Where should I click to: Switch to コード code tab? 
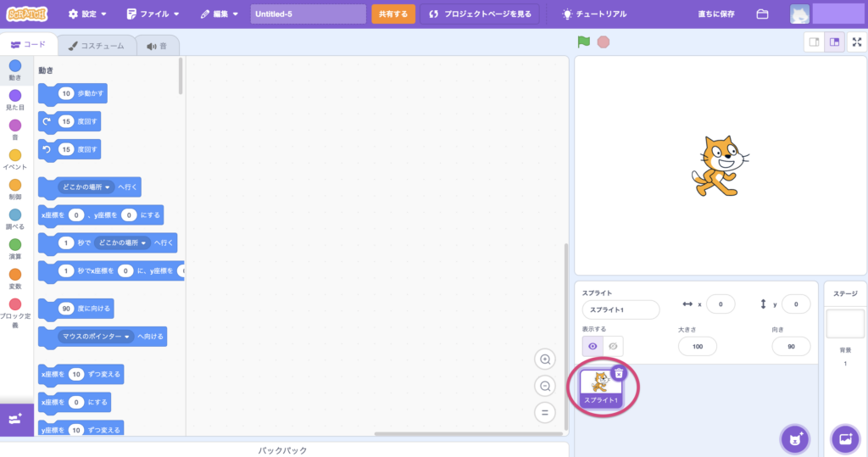(28, 45)
